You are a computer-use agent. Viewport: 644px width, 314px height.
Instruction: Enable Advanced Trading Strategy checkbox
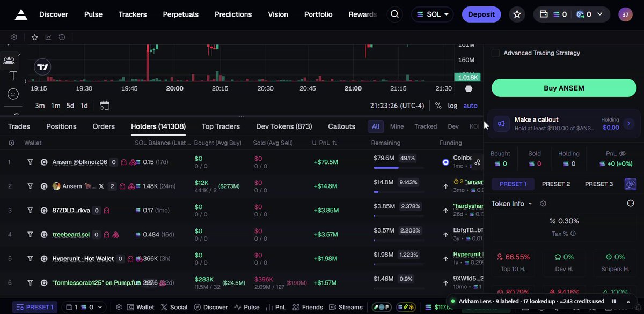coord(496,53)
